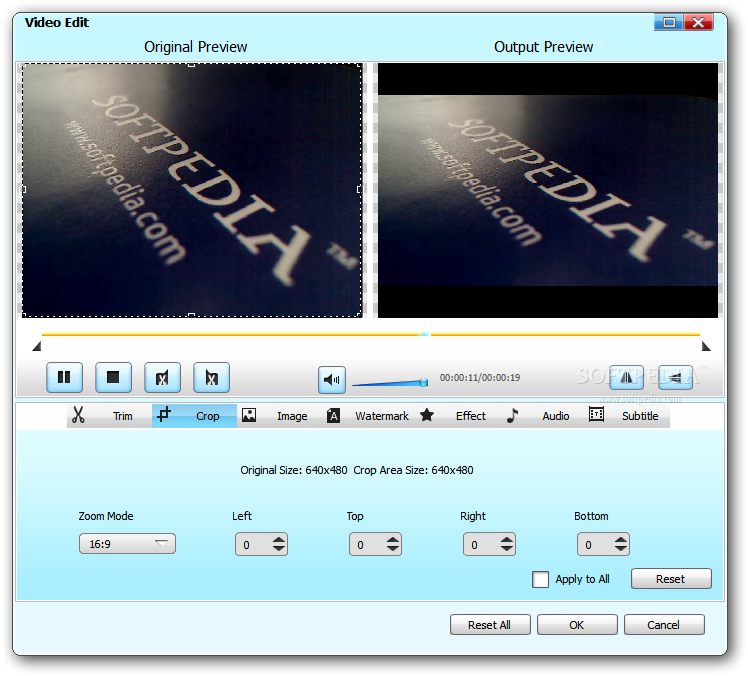Screen dimensions: 748x676
Task: Click the right trim end triangle marker
Action: pyautogui.click(x=706, y=346)
